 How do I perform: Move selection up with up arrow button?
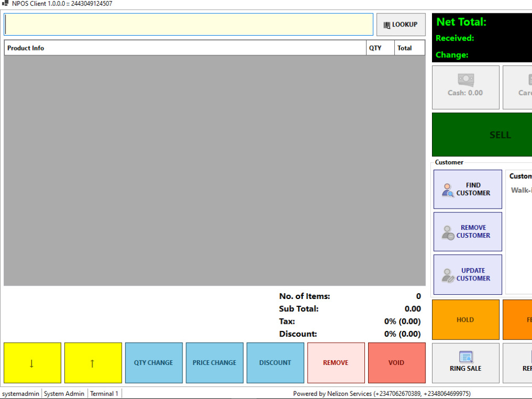(93, 363)
